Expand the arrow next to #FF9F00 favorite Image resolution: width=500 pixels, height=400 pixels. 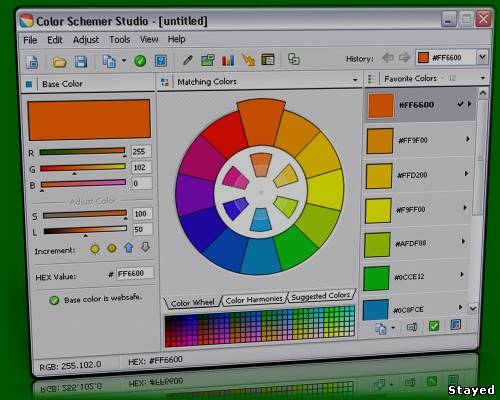pyautogui.click(x=468, y=139)
